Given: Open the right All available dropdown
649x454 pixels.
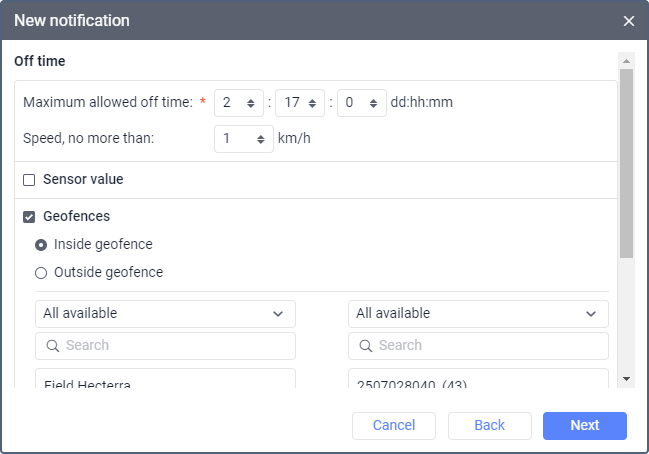Looking at the screenshot, I should [478, 314].
